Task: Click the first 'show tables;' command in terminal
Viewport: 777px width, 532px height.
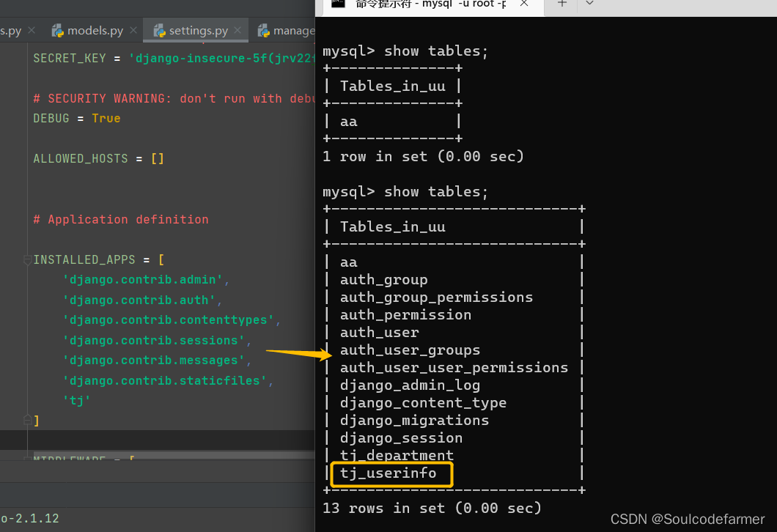Action: pos(436,51)
